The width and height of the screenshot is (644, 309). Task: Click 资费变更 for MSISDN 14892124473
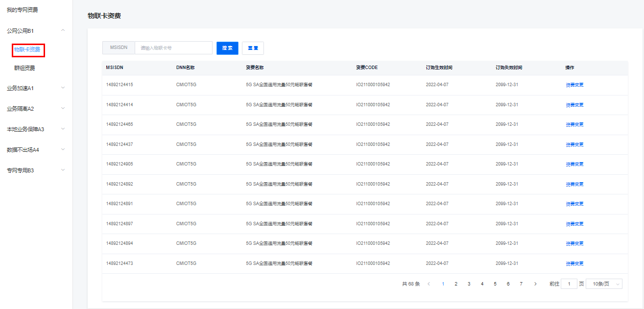[574, 263]
